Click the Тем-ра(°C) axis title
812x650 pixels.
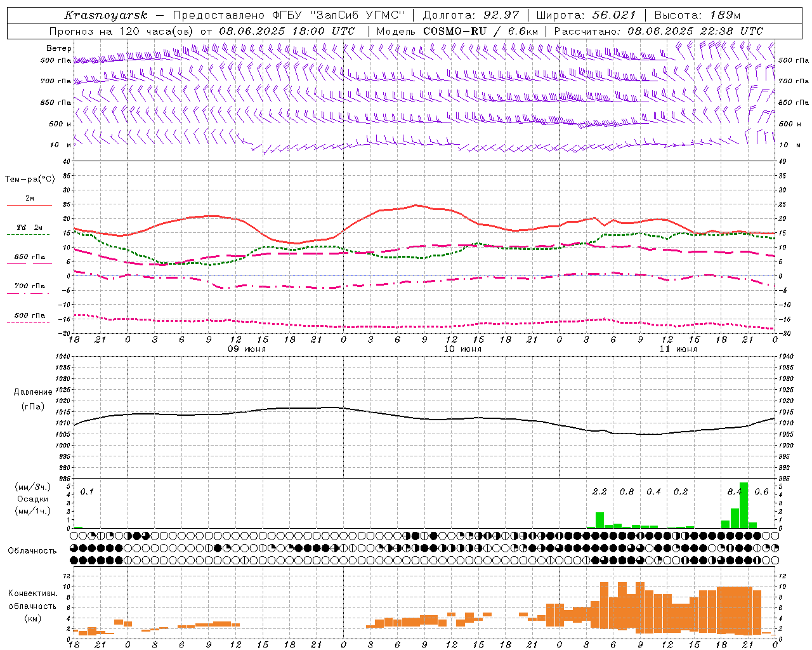coord(30,180)
